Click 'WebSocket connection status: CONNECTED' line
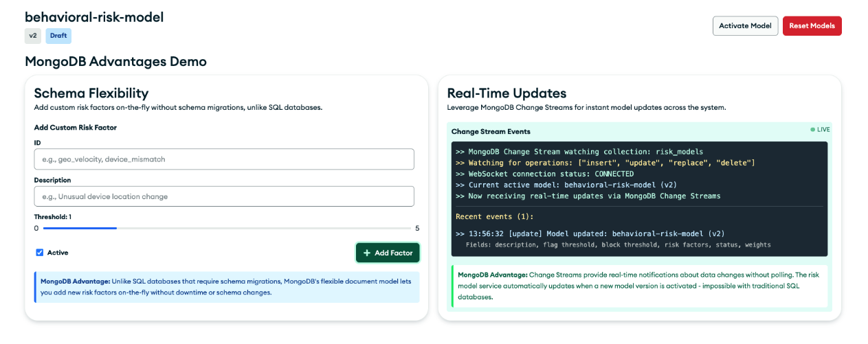868x344 pixels. tap(544, 174)
